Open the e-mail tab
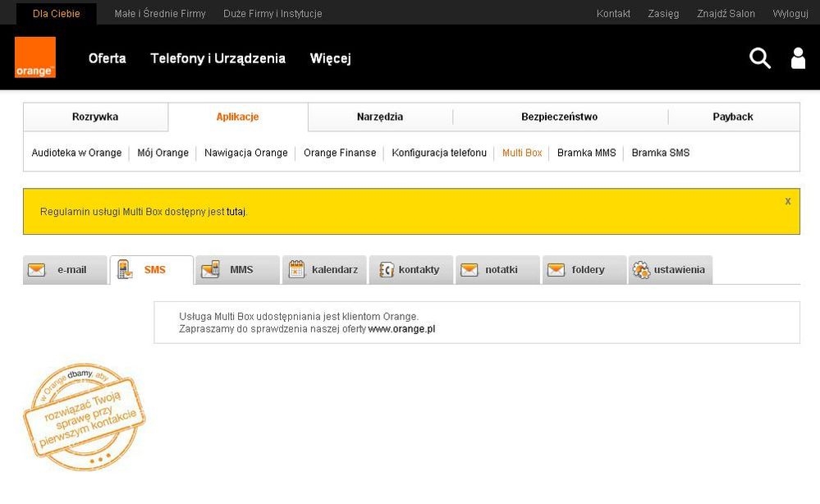Viewport: 820px width, 504px height. click(x=66, y=270)
